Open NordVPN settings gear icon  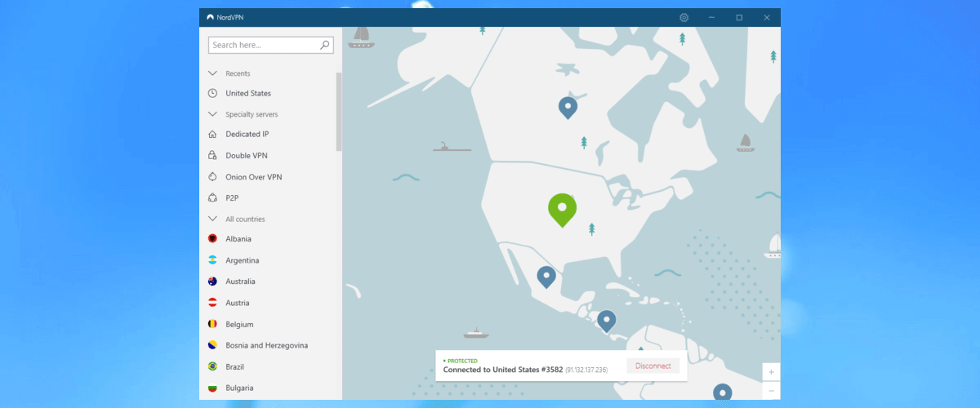684,17
